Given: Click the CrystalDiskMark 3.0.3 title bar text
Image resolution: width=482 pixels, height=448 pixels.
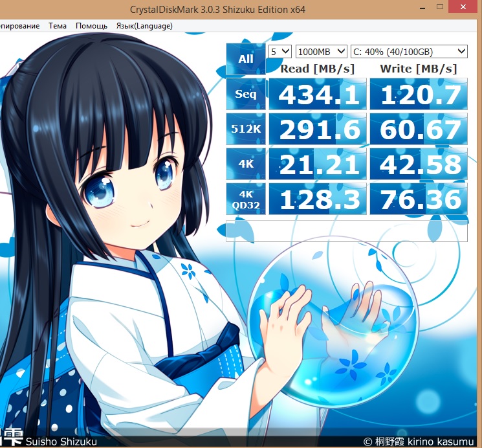Looking at the screenshot, I should point(217,10).
